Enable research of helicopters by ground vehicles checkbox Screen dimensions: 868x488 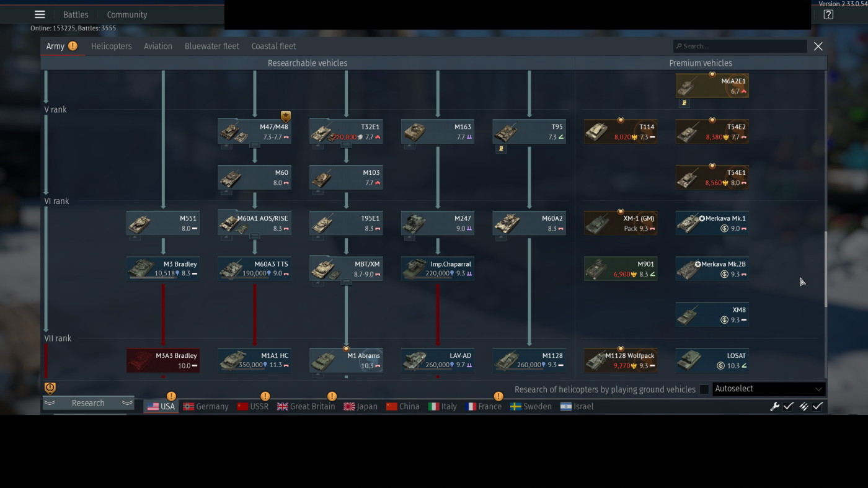pyautogui.click(x=704, y=389)
